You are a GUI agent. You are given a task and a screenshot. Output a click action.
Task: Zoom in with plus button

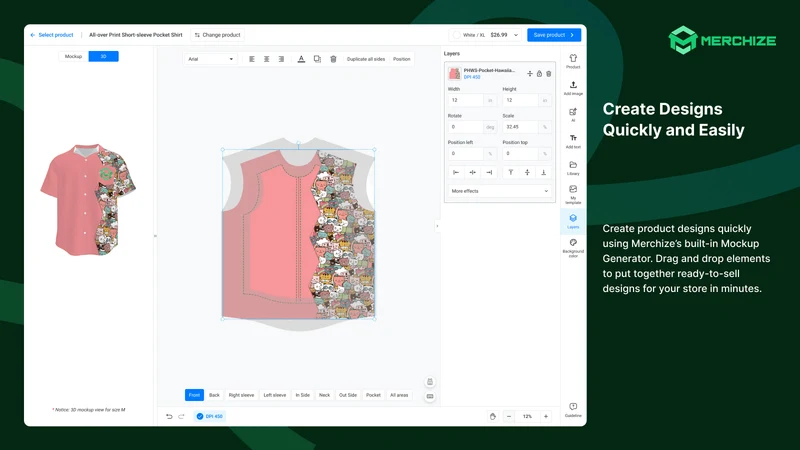point(545,416)
